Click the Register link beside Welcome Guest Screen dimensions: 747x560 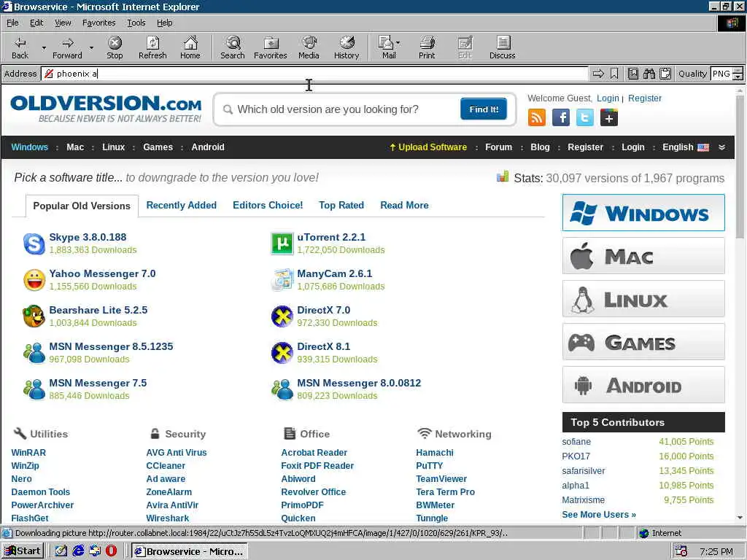coord(645,98)
